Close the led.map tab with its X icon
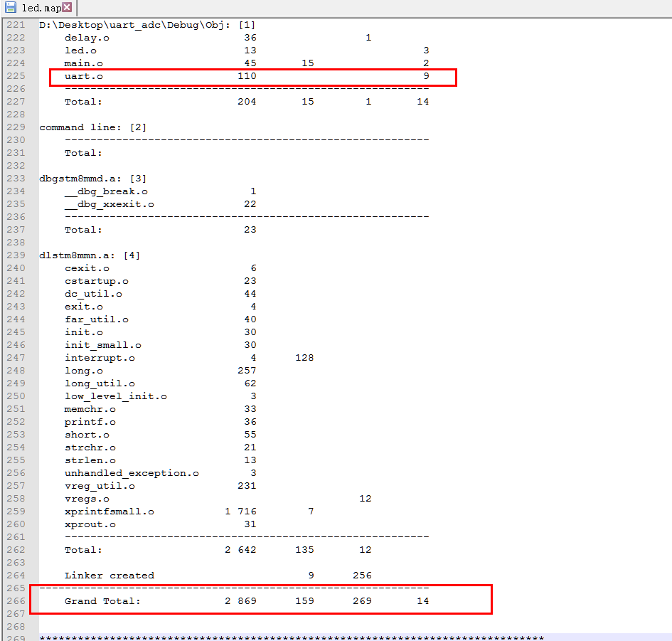The height and width of the screenshot is (641, 672). pyautogui.click(x=65, y=8)
